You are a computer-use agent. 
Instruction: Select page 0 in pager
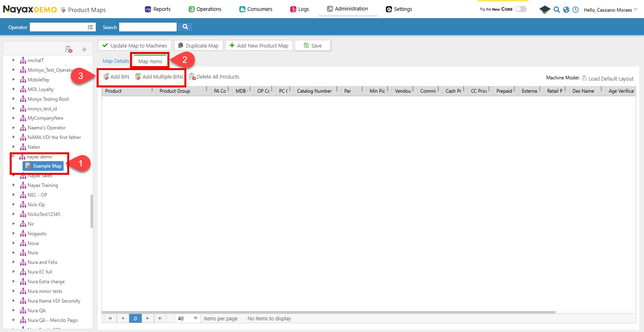point(135,318)
